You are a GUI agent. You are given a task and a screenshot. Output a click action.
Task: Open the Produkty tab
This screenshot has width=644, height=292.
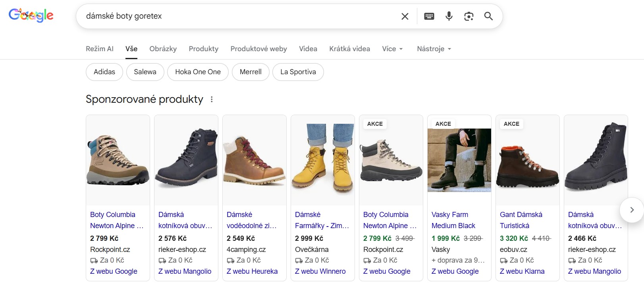coord(204,49)
